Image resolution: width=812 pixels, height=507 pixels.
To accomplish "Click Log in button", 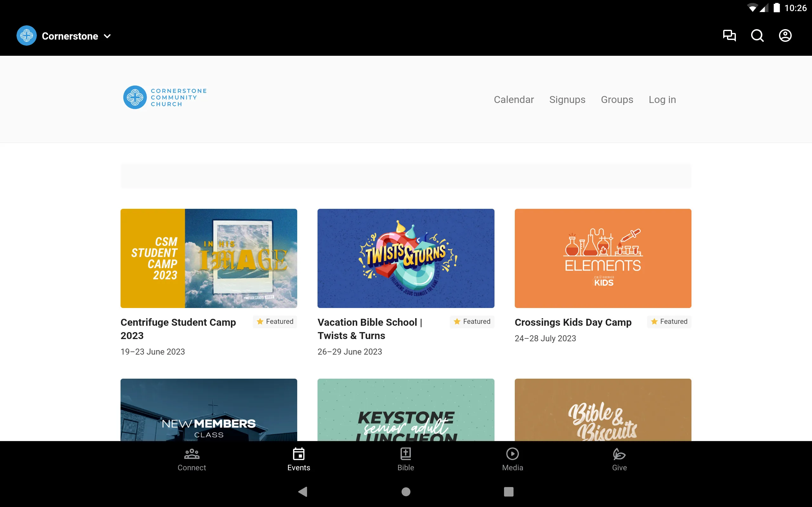I will pyautogui.click(x=662, y=99).
